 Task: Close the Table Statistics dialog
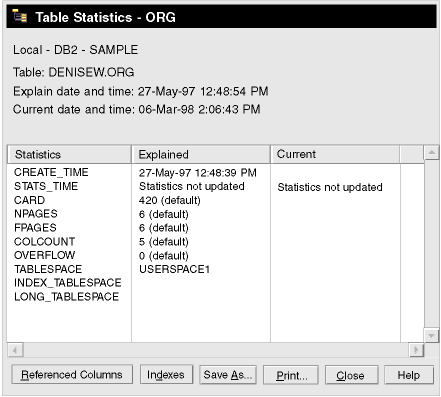pos(352,375)
